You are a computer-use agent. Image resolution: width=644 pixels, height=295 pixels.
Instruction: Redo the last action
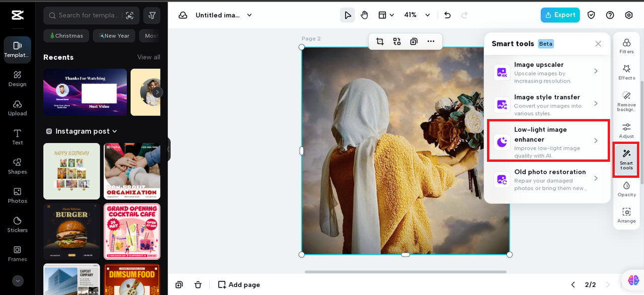[x=464, y=15]
